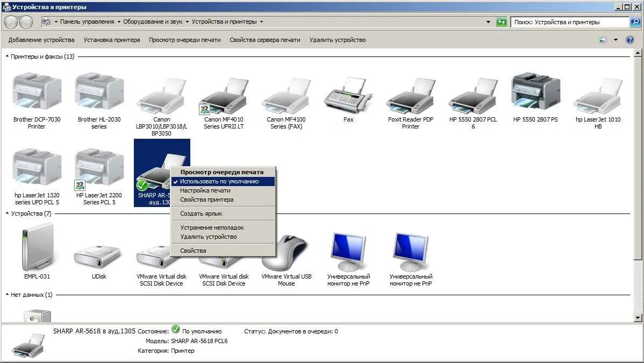Select the partially visible unknown device under Нет данных
The image size is (644, 363).
click(x=37, y=316)
